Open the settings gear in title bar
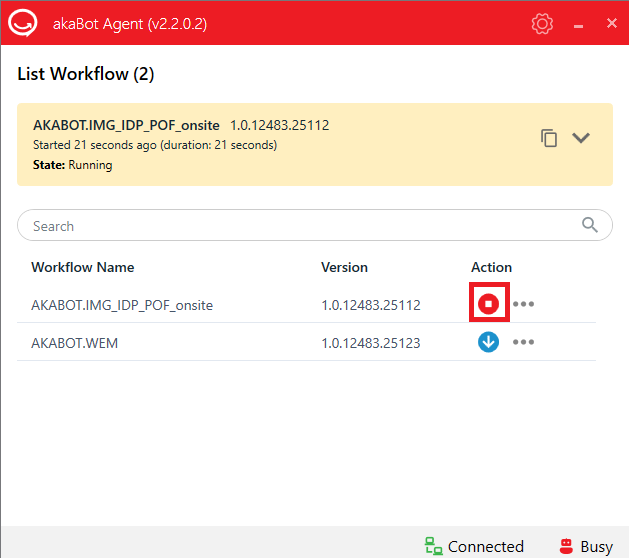 pos(542,24)
